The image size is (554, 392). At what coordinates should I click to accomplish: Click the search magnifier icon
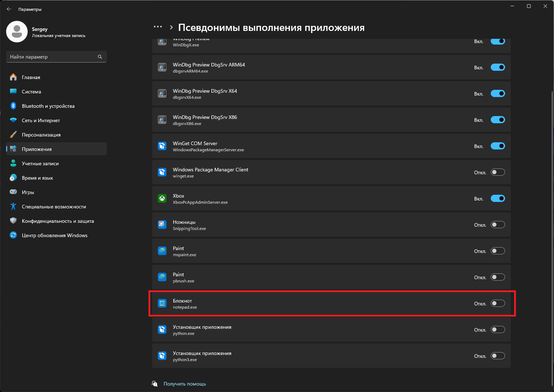100,57
